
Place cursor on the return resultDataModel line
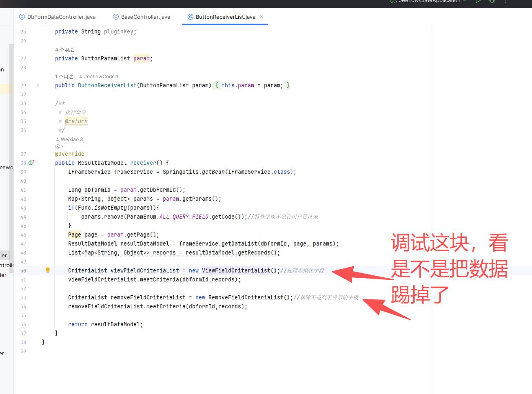(105, 325)
